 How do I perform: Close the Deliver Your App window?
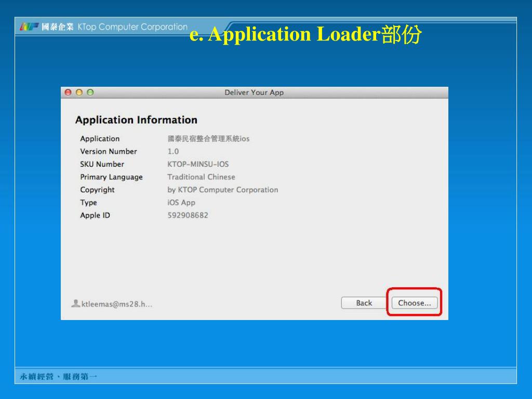tap(68, 92)
